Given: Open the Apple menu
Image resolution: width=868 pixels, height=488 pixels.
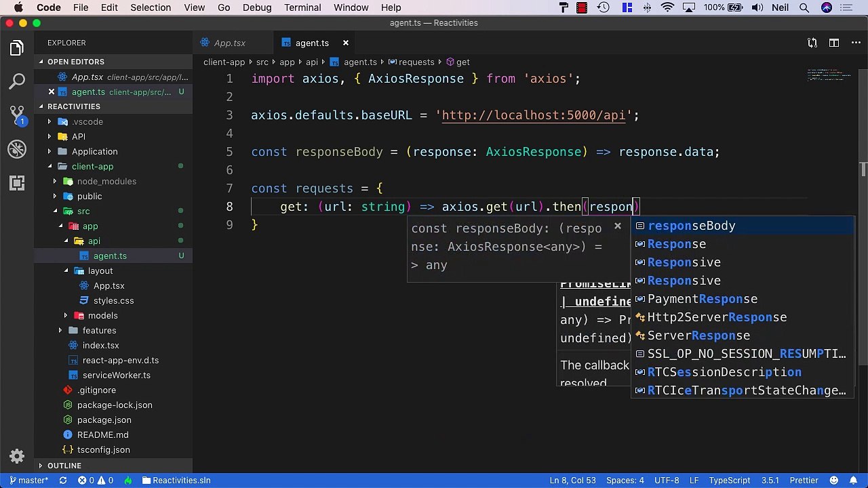Looking at the screenshot, I should [18, 7].
